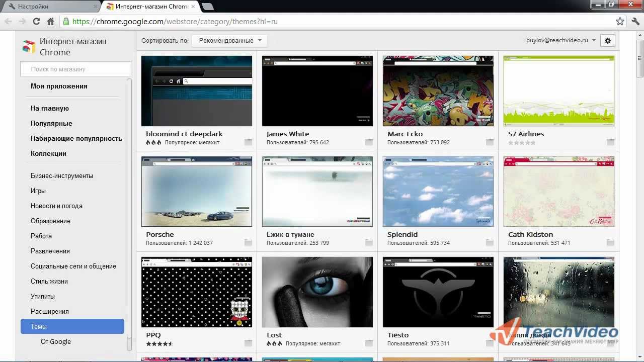Open the Коллекции section
The image size is (644, 362).
(48, 153)
